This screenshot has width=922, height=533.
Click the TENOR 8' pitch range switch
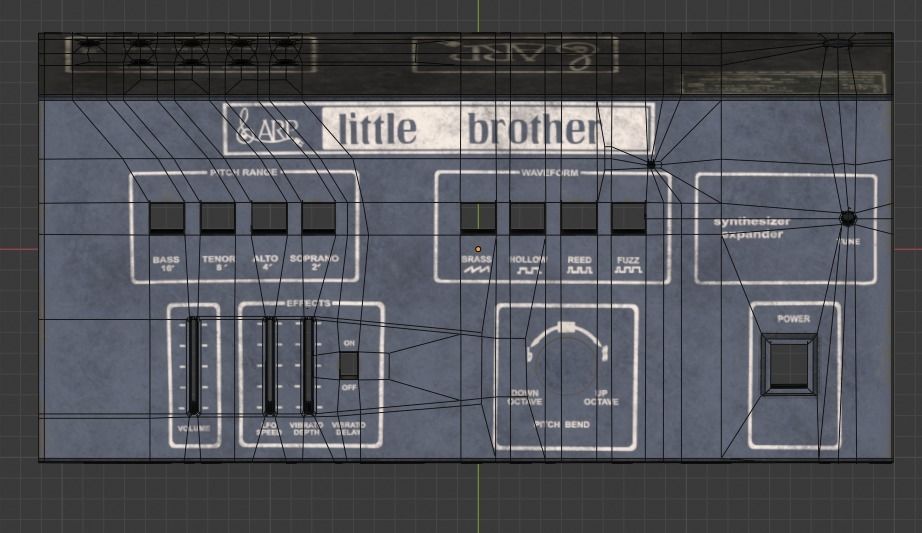click(x=218, y=218)
